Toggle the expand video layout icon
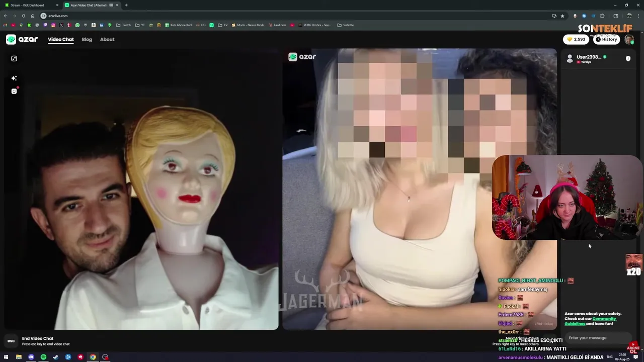 (x=14, y=58)
